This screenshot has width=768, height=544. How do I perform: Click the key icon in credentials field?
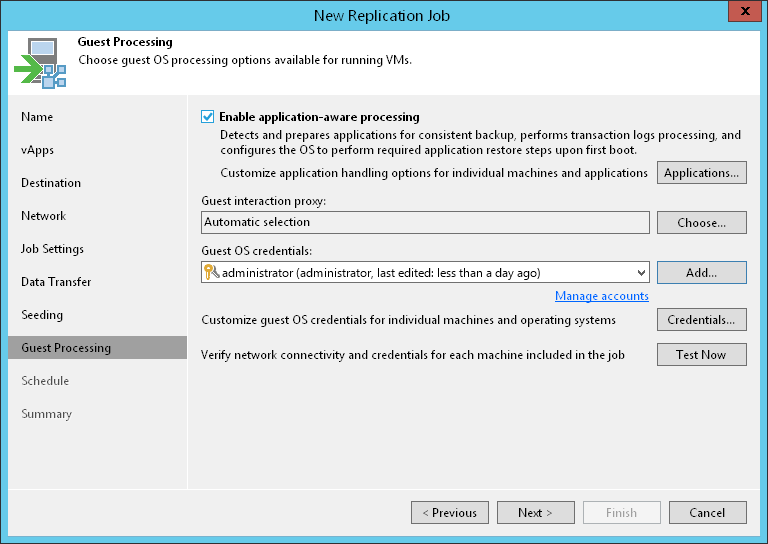point(211,272)
